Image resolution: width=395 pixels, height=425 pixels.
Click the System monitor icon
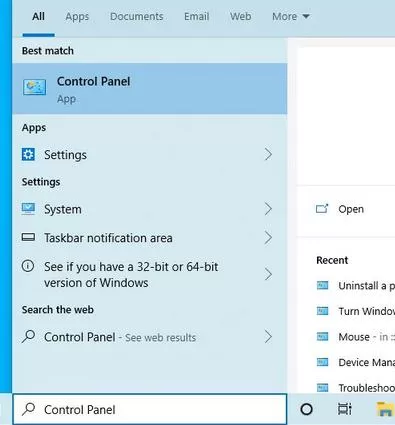pyautogui.click(x=28, y=209)
